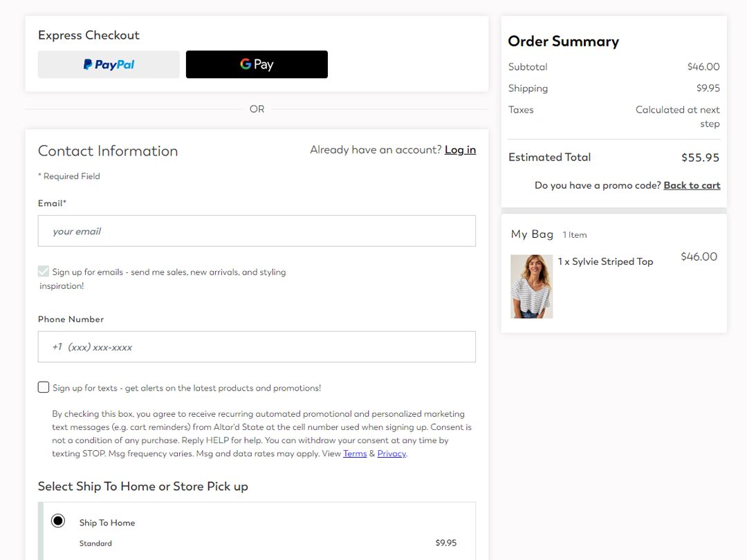This screenshot has width=747, height=560.
Task: Choose the Google Pay express checkout button
Action: click(x=257, y=64)
